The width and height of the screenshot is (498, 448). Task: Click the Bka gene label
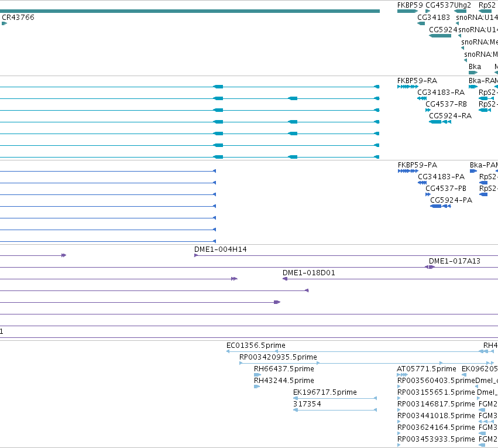pyautogui.click(x=475, y=67)
